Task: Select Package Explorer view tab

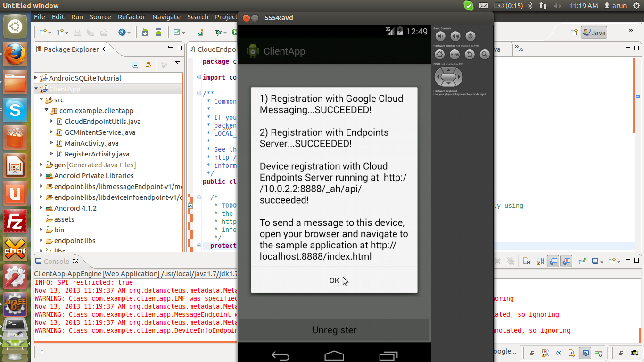Action: (x=72, y=49)
